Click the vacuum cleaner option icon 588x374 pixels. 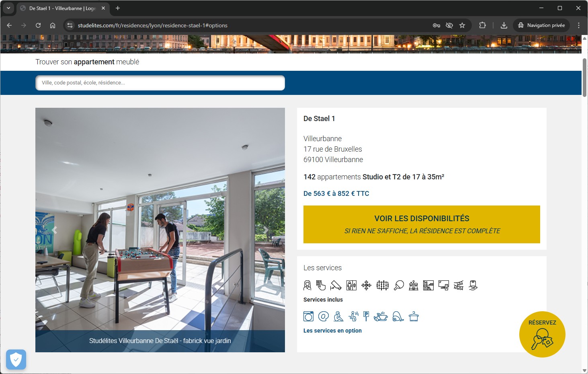[398, 316]
